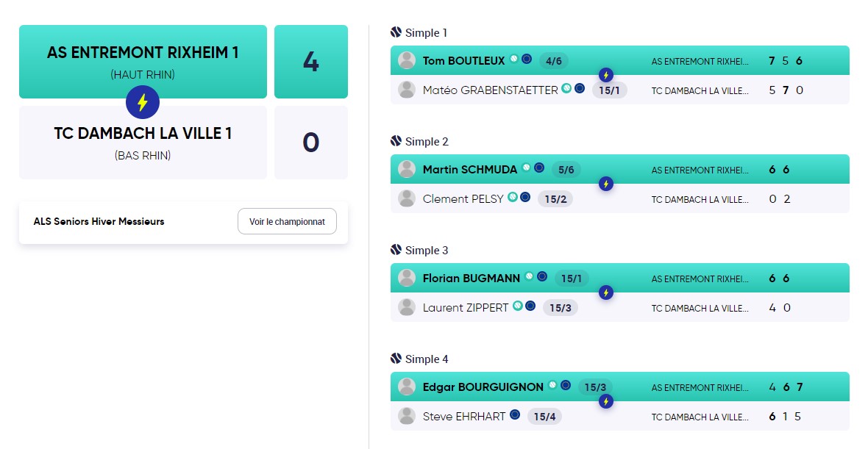Click Laurent ZIPPERT's 15/3 ranking badge
868x449 pixels.
click(561, 308)
